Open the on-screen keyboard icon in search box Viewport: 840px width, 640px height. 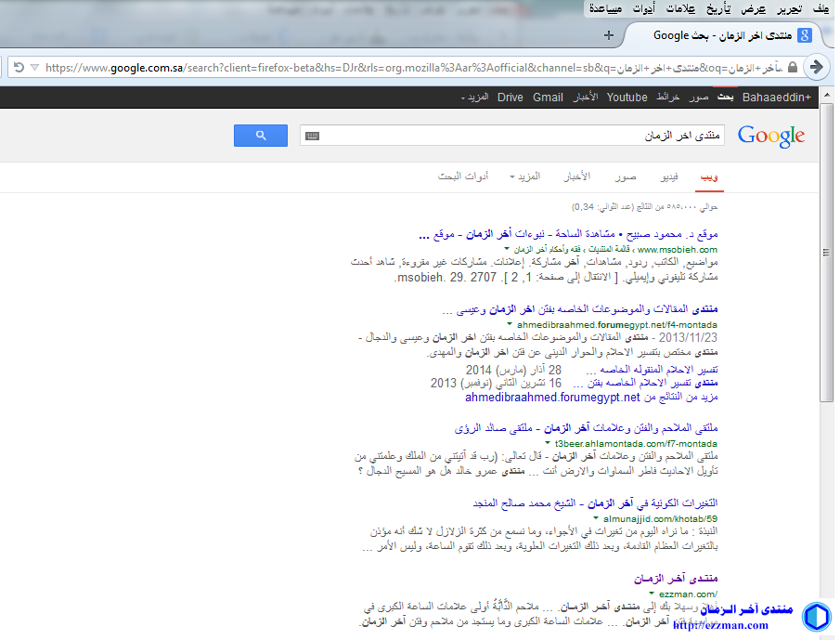click(x=312, y=137)
